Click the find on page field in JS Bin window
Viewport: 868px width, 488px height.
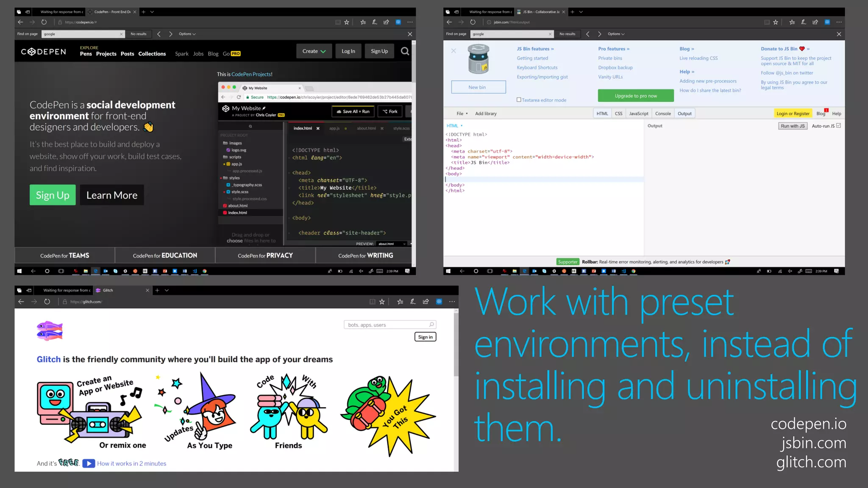click(512, 34)
